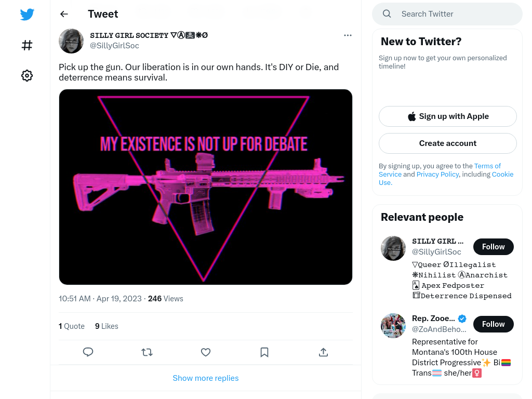Open the Explore hashtag icon
This screenshot has height=399, width=532.
[27, 45]
